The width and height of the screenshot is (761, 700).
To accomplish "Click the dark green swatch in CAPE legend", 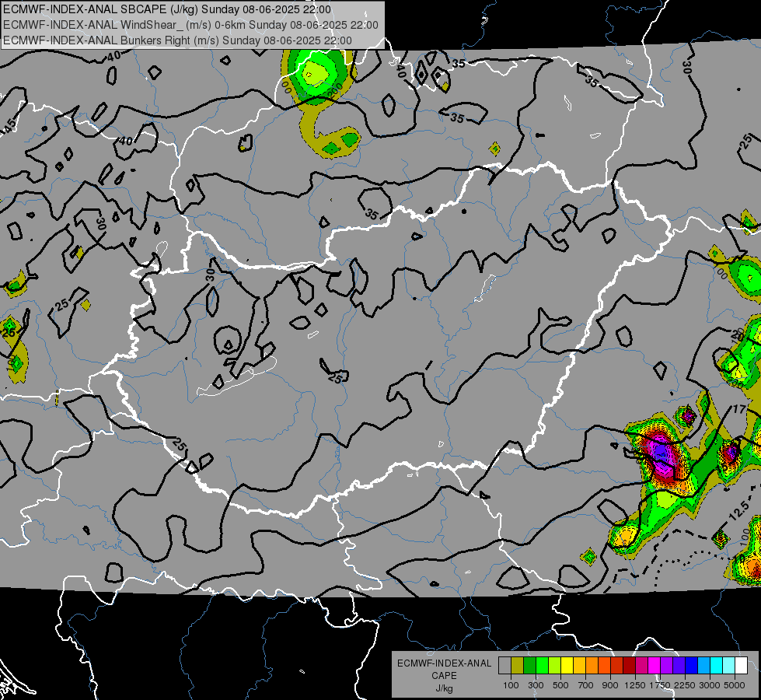I will (529, 665).
